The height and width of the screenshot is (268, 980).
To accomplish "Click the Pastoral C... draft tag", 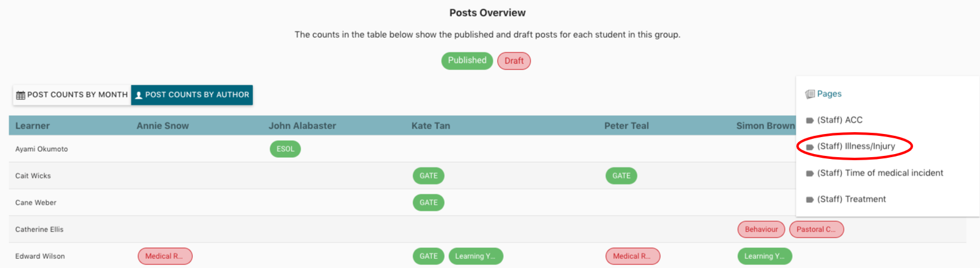I will 816,230.
